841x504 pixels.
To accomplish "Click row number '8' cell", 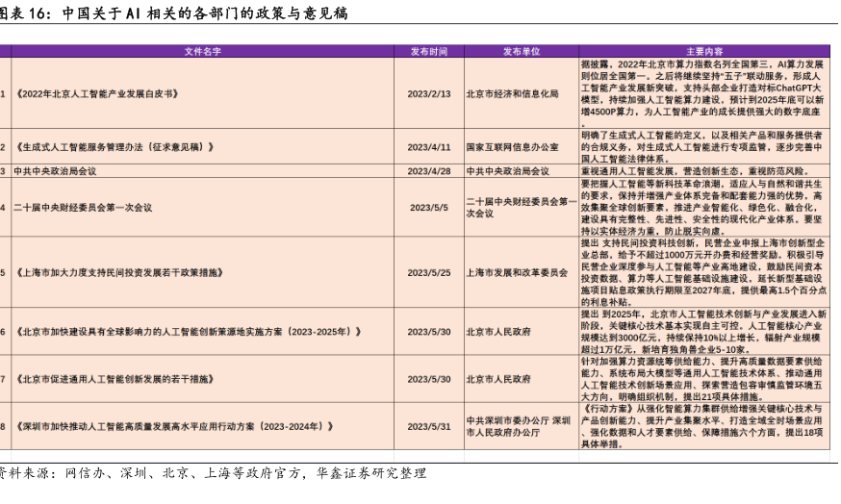I will click(x=5, y=426).
